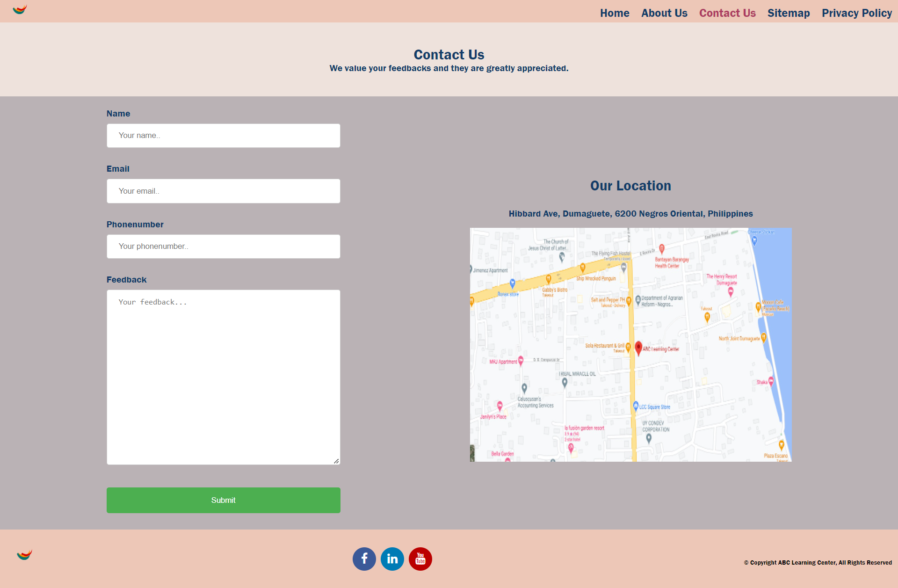
Task: Click the Email input field
Action: 223,191
